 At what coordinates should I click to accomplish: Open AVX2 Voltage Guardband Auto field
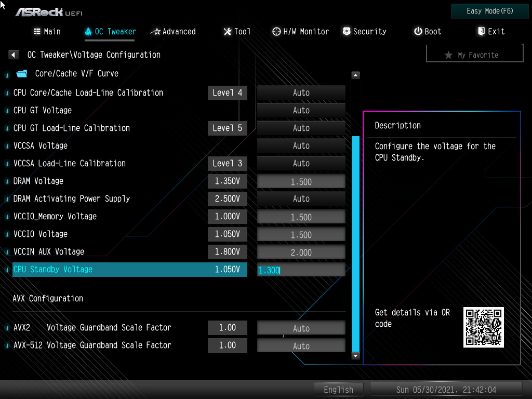click(301, 328)
